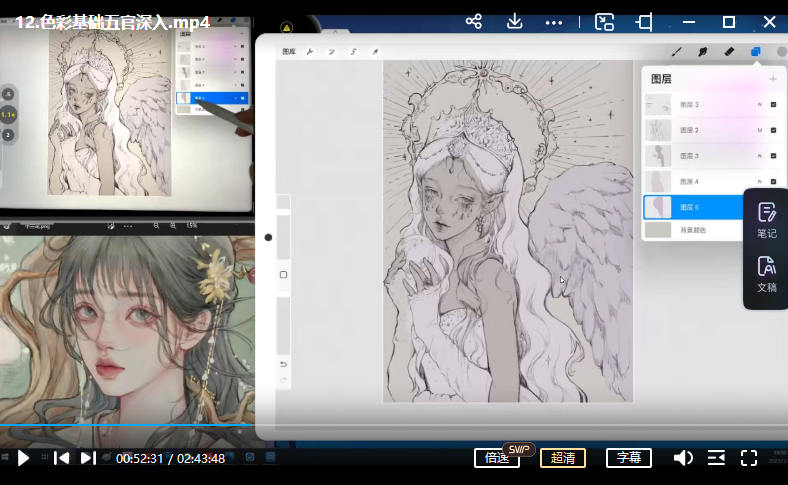Viewport: 788px width, 485px height.
Task: Open the 倍速 playback speed menu
Action: pyautogui.click(x=497, y=458)
